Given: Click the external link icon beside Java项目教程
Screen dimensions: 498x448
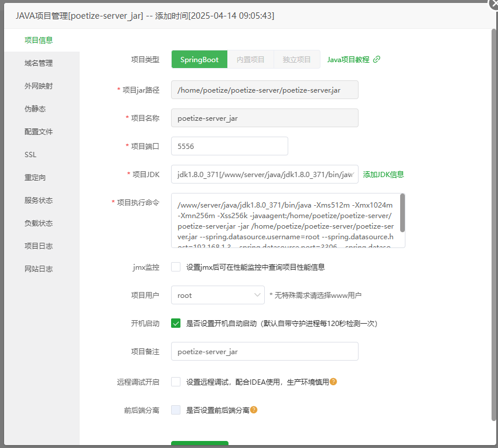Looking at the screenshot, I should 377,59.
